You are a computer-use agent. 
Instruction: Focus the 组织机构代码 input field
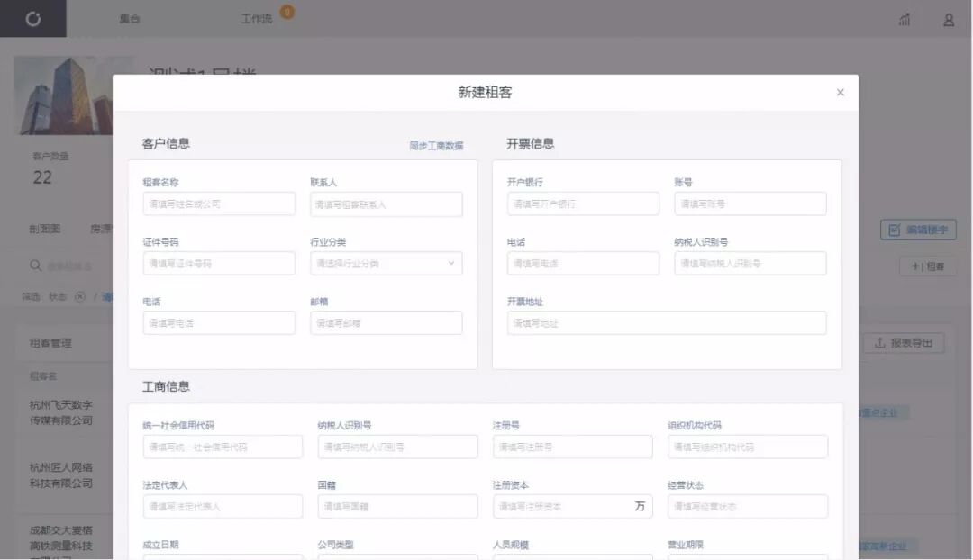pyautogui.click(x=748, y=447)
